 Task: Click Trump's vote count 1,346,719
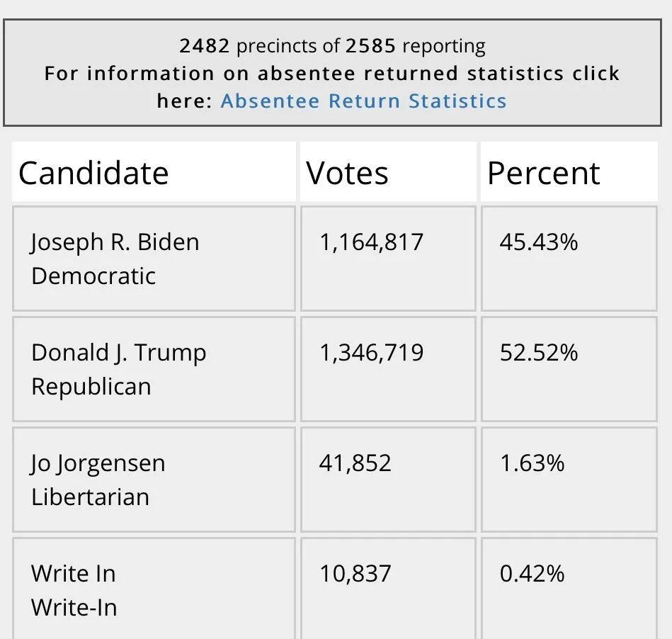[371, 353]
